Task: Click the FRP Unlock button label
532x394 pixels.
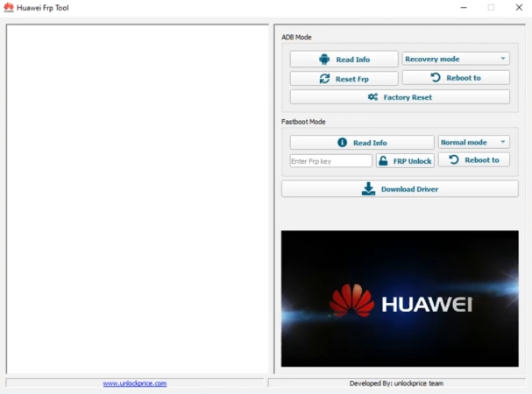Action: click(412, 161)
